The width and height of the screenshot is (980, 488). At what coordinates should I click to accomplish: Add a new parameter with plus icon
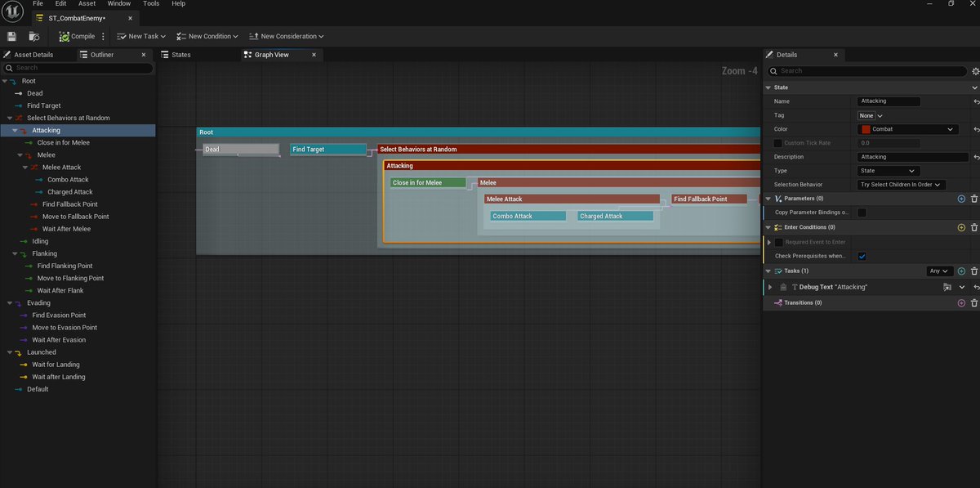click(961, 199)
